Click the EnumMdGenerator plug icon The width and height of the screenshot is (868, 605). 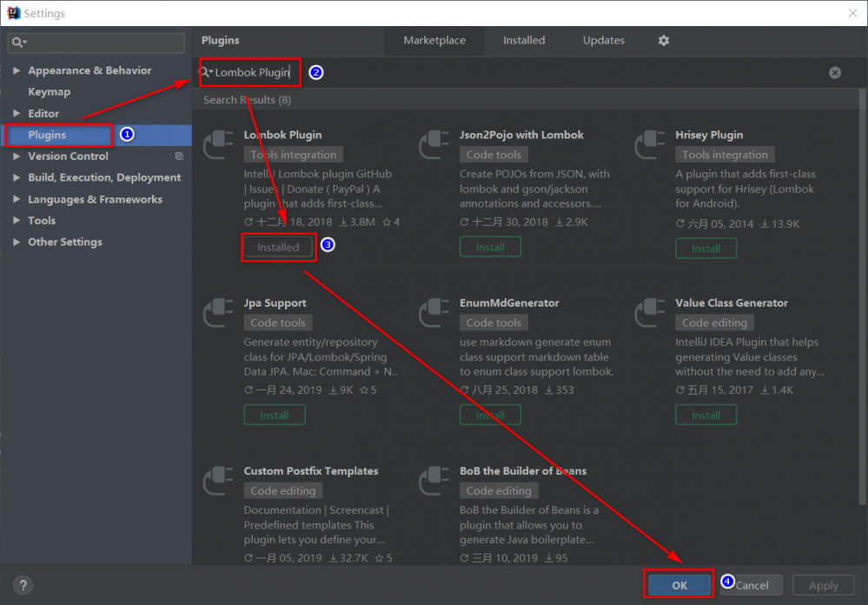click(434, 312)
